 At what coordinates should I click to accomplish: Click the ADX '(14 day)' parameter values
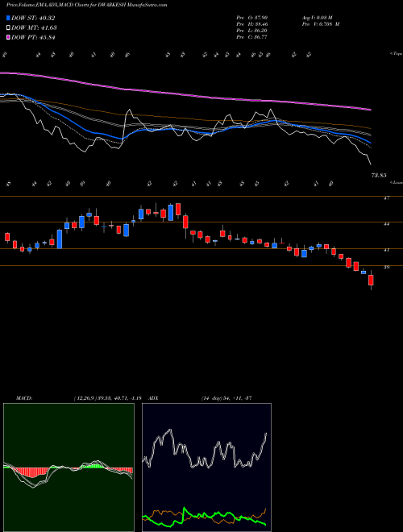click(211, 398)
